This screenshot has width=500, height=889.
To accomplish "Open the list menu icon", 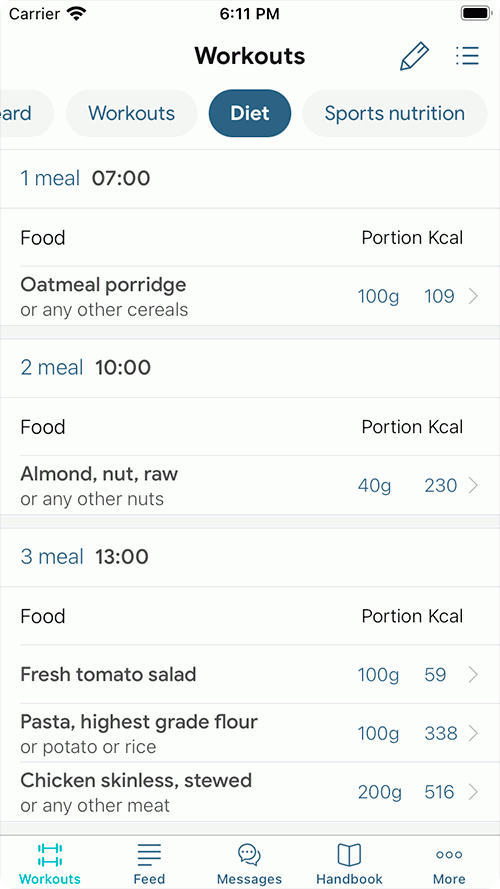I will tap(468, 56).
